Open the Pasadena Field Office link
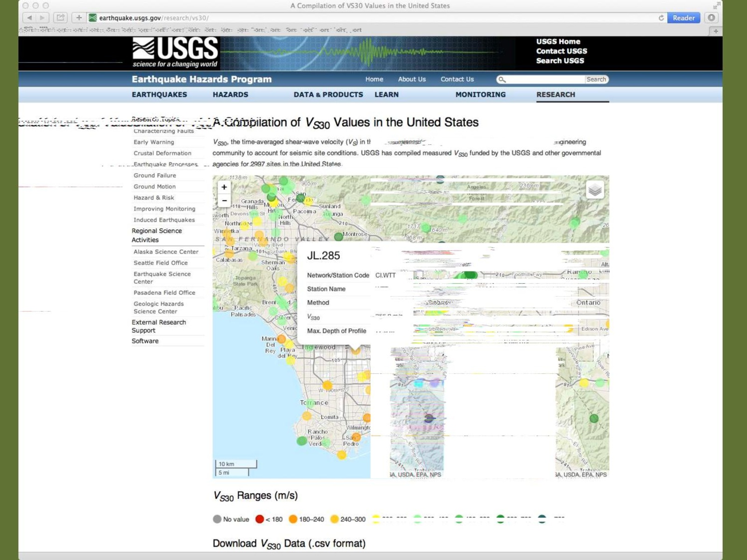747x560 pixels. point(164,293)
